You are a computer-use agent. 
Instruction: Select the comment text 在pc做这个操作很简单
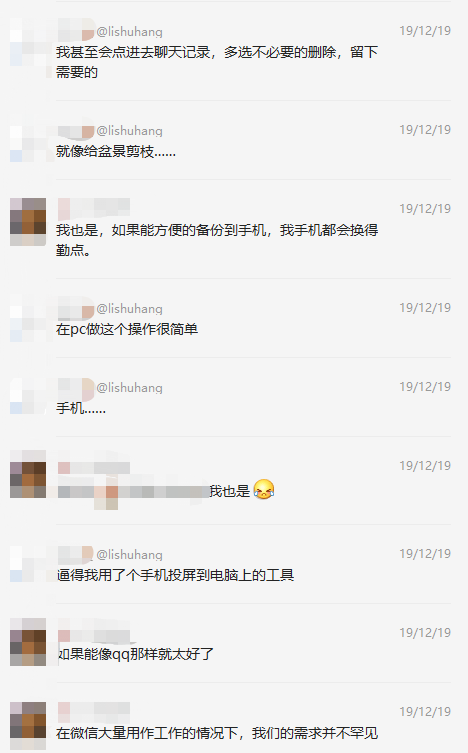pyautogui.click(x=127, y=329)
